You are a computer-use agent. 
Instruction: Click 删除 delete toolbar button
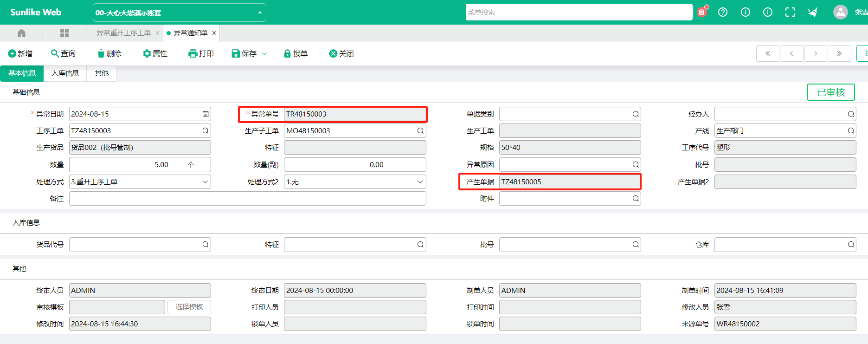click(109, 54)
